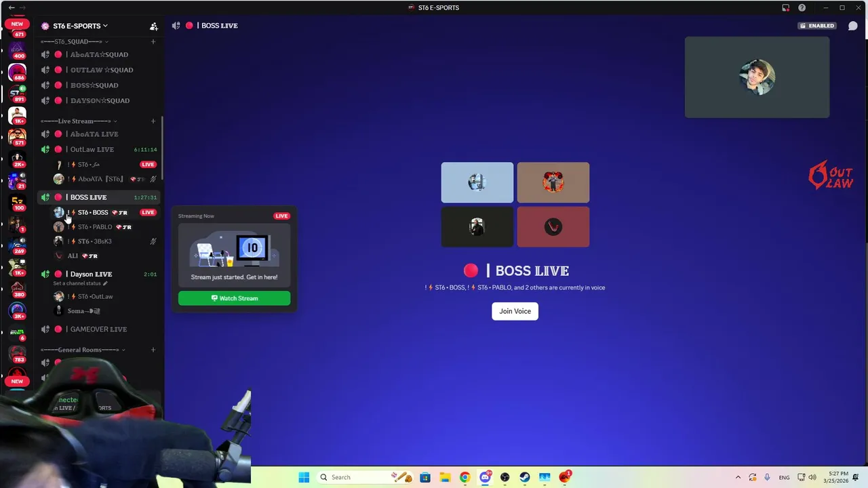Join the DAYSON☆SQUAD voice channel
Viewport: 868px width, 488px height.
click(x=100, y=100)
